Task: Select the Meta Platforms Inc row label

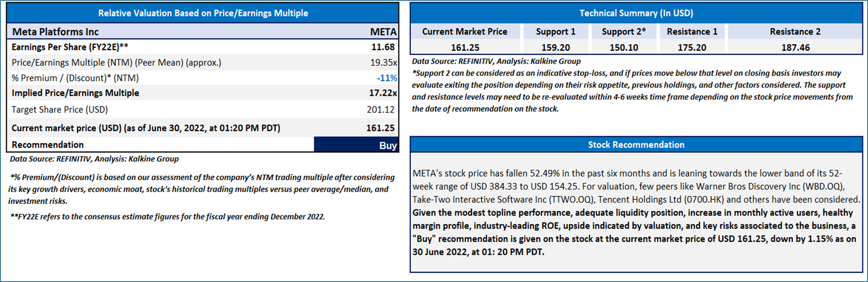Action: 56,32
